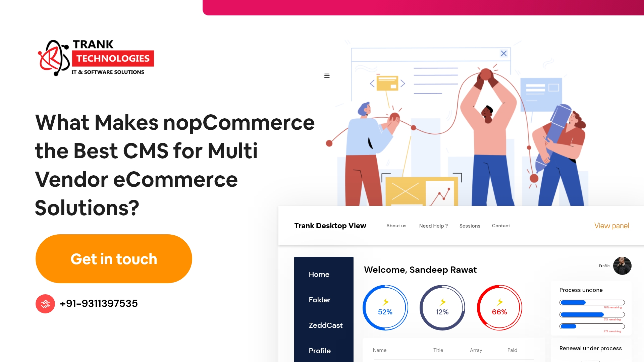Click the View panel link

pyautogui.click(x=612, y=226)
